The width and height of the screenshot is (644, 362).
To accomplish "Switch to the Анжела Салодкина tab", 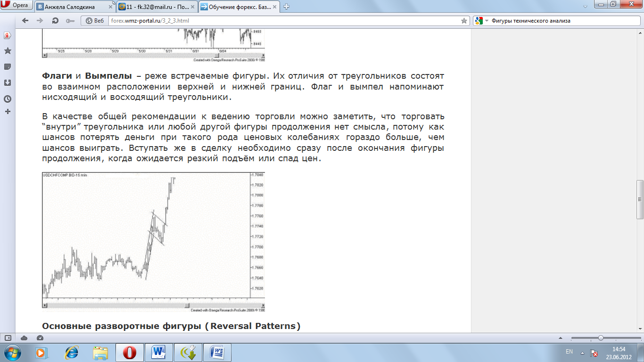I will [74, 7].
